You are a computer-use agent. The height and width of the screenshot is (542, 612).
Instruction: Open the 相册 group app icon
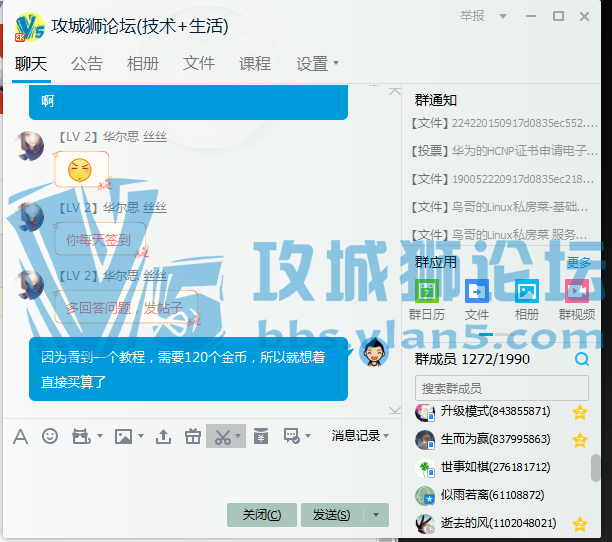click(x=527, y=291)
